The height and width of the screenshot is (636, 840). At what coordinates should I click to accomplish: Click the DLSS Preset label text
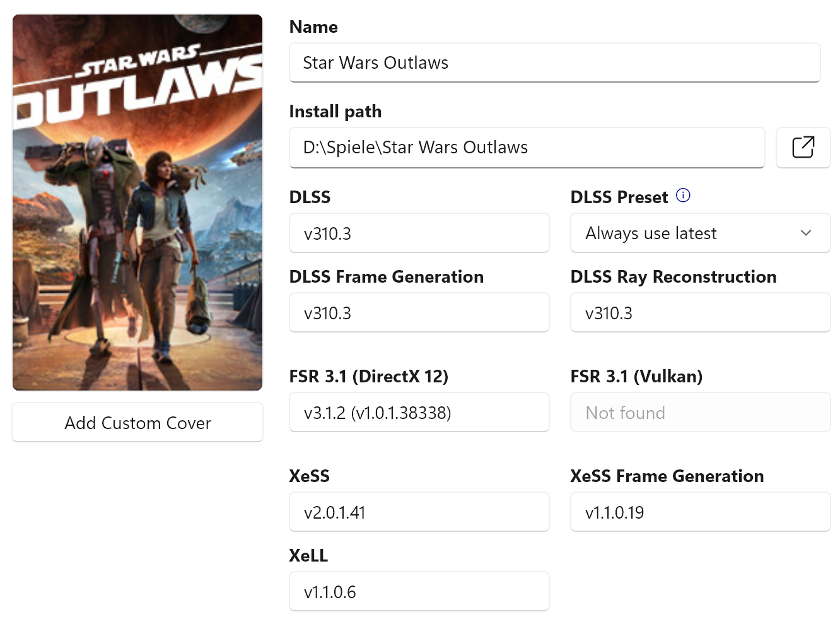tap(619, 197)
